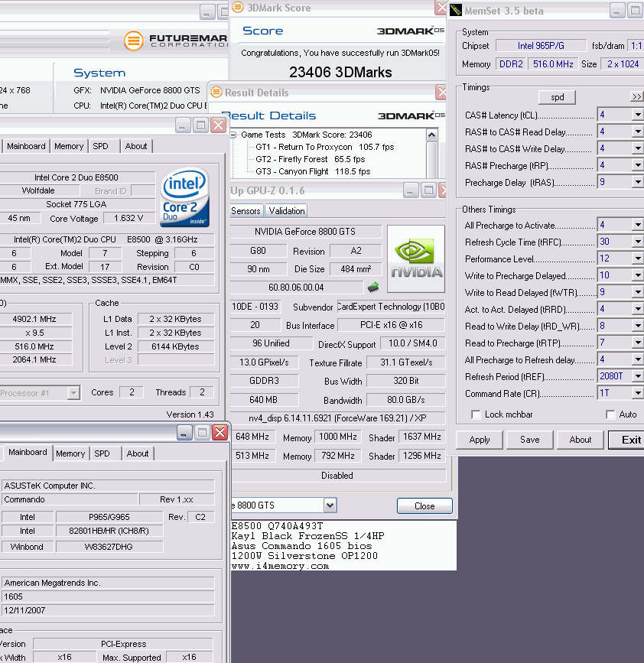
Task: Click the BIOS date 12/11/2007 field
Action: 108,610
